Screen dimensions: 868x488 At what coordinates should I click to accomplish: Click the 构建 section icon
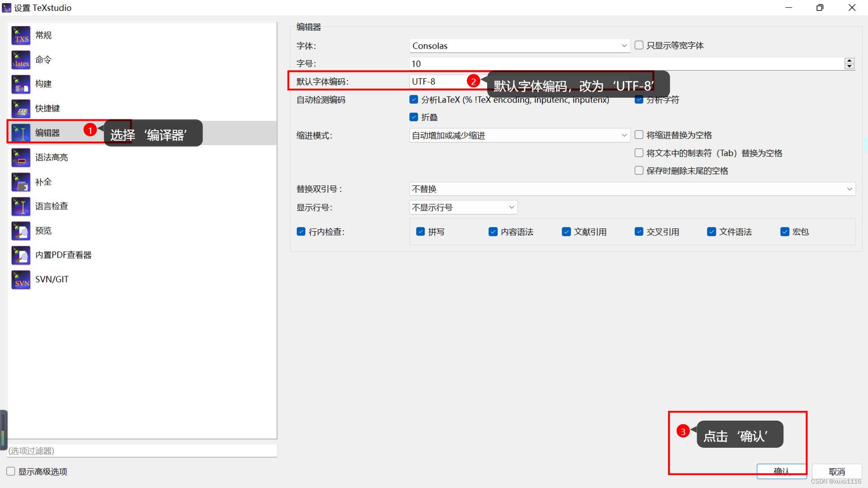pos(21,84)
